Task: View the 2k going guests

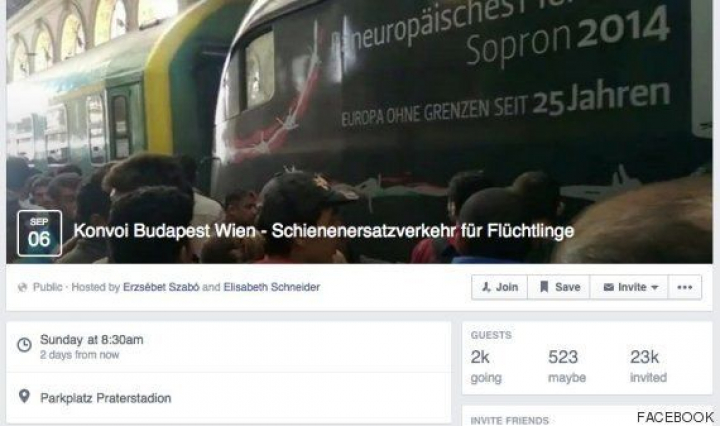Action: (x=486, y=366)
